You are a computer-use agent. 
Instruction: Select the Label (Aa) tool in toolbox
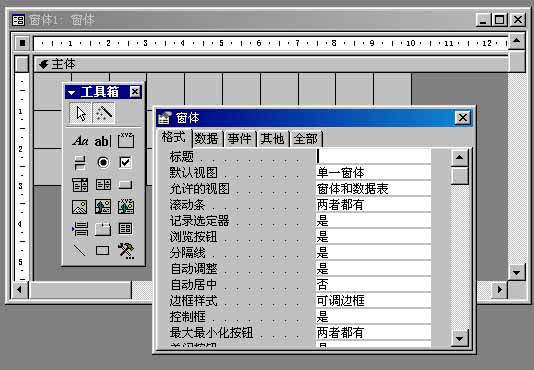pyautogui.click(x=80, y=140)
